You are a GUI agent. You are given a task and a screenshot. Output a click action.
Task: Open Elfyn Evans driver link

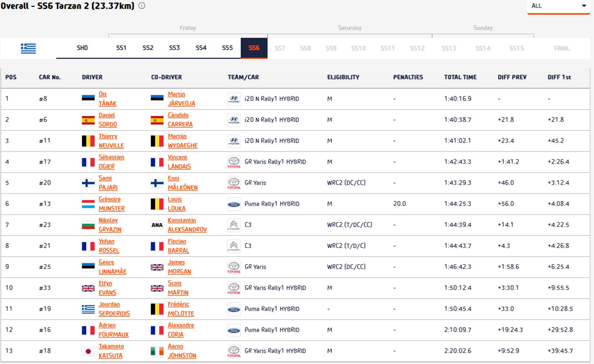click(107, 288)
